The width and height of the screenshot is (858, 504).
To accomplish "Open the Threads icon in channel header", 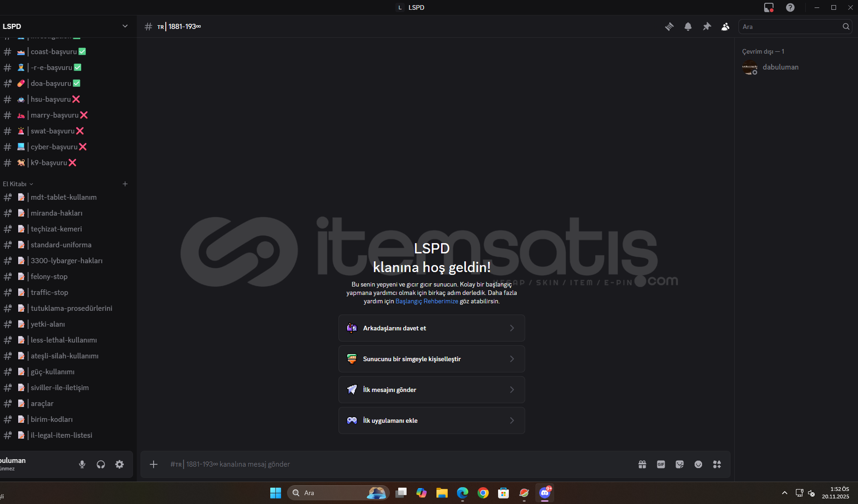I will [669, 27].
